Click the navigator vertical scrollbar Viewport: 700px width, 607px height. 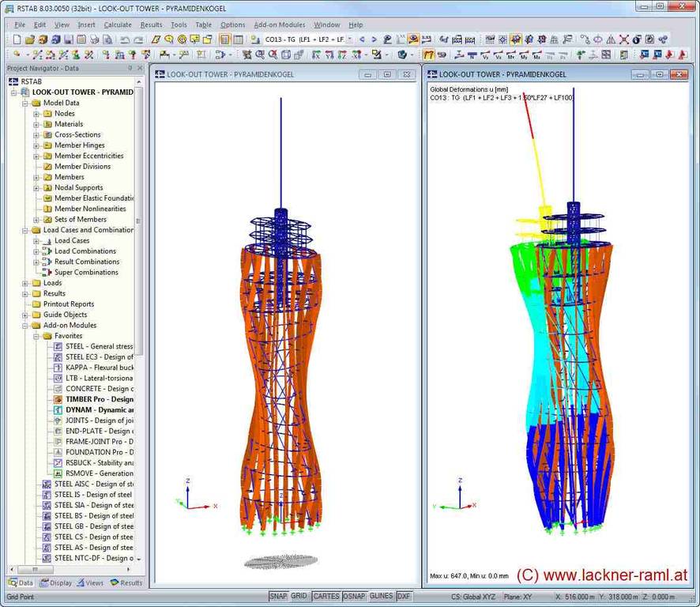point(138,221)
